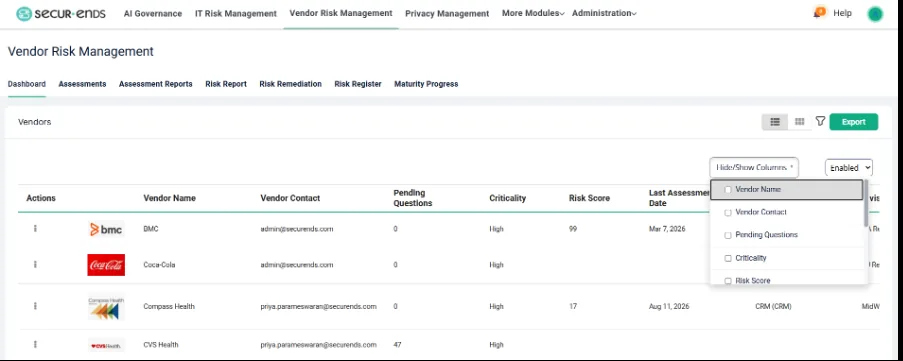Screen dimensions: 903x361
Task: Click the Help link
Action: [x=842, y=13]
